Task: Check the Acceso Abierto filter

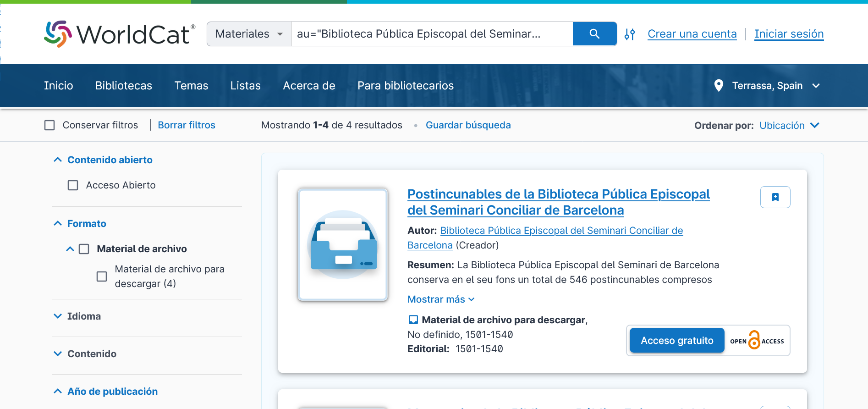Action: [73, 185]
